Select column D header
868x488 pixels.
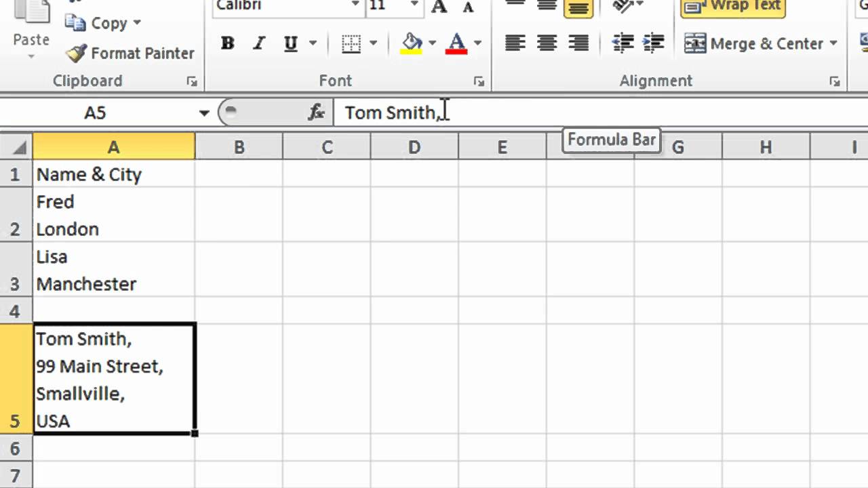pyautogui.click(x=414, y=147)
